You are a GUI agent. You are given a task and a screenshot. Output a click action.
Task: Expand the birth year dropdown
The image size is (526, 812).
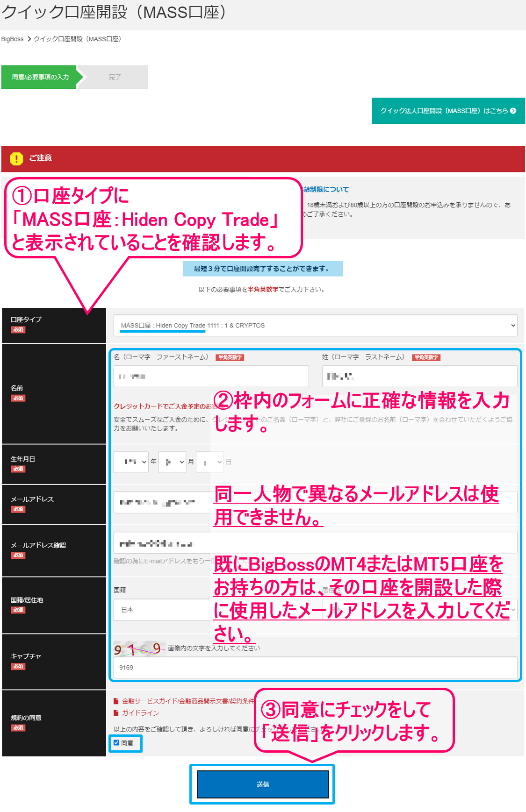[x=131, y=462]
